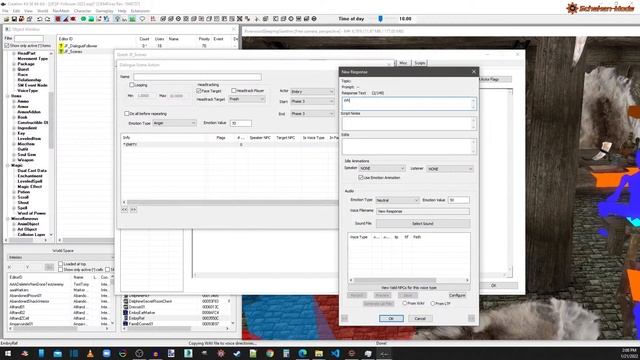640x360 pixels.
Task: Open the File menu
Action: tap(5, 11)
